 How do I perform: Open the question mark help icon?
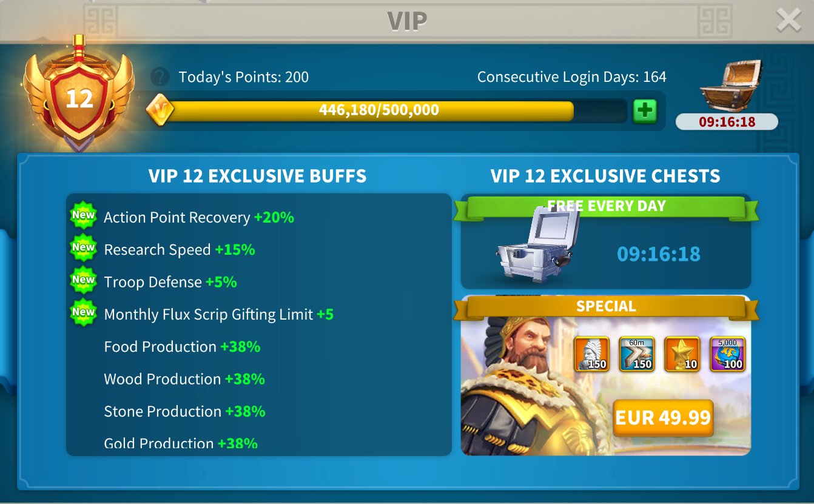click(x=160, y=77)
